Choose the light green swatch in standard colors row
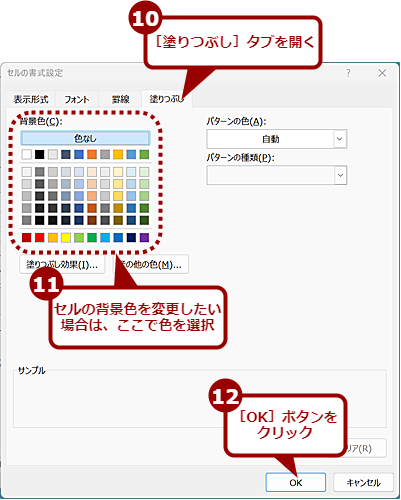The width and height of the screenshot is (401, 500). tap(79, 237)
